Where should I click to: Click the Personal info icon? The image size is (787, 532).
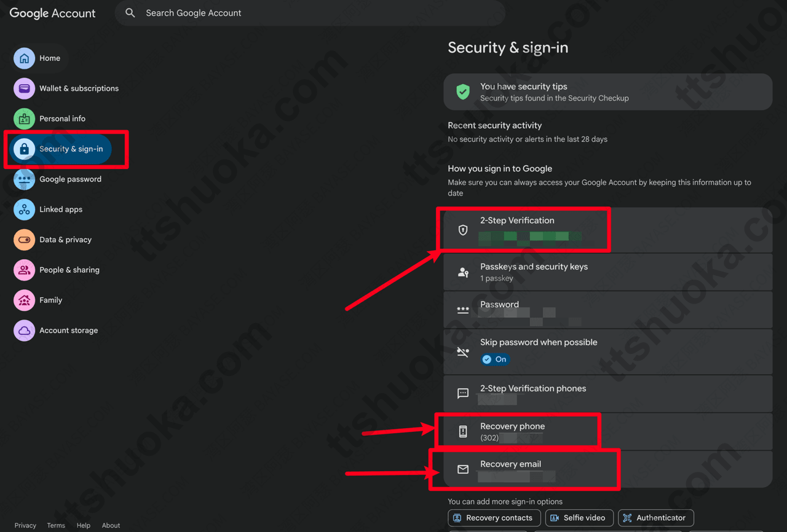[x=25, y=119]
